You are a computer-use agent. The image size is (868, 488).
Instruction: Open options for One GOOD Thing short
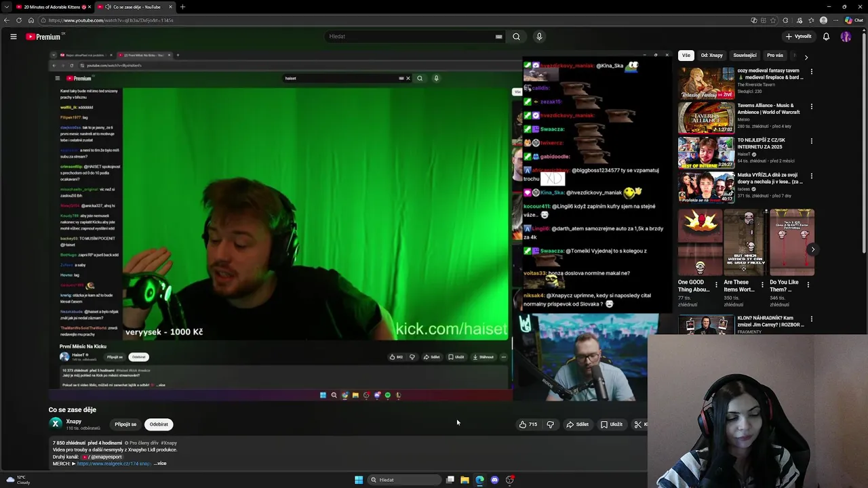point(716,285)
